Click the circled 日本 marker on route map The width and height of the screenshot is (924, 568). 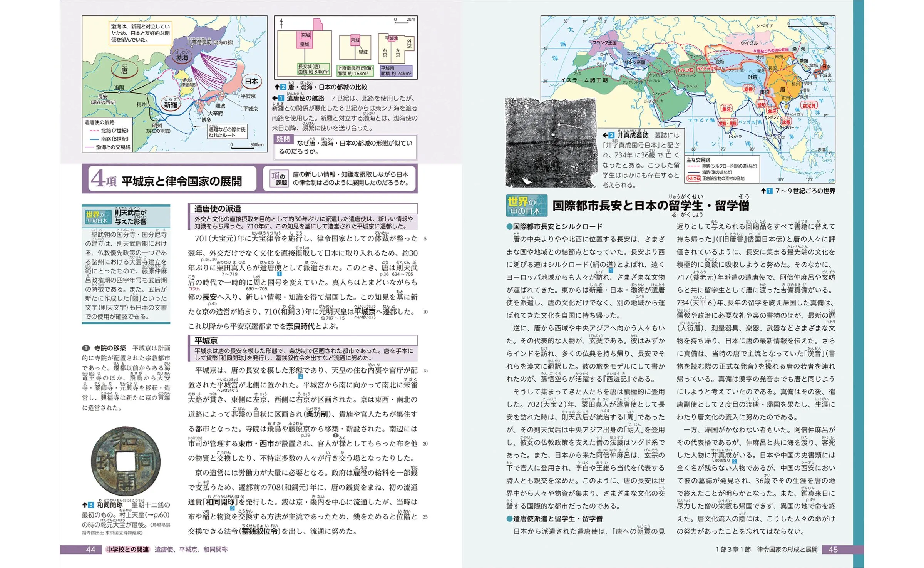252,81
